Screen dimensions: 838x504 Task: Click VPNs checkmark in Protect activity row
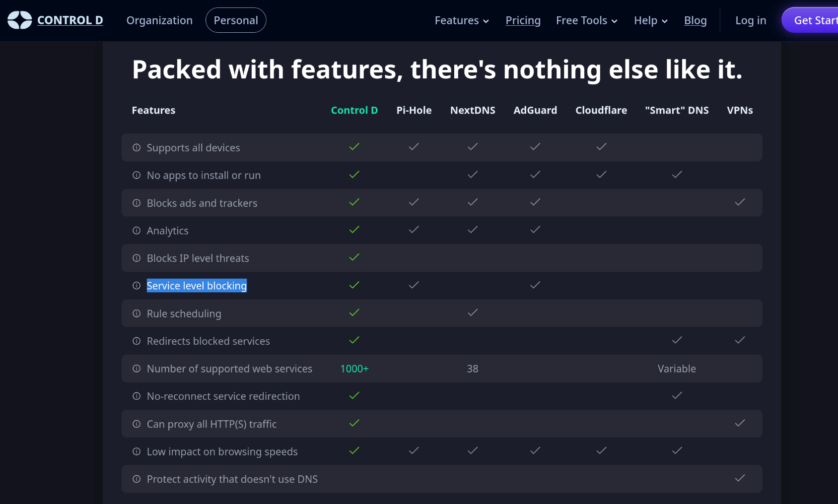740,478
